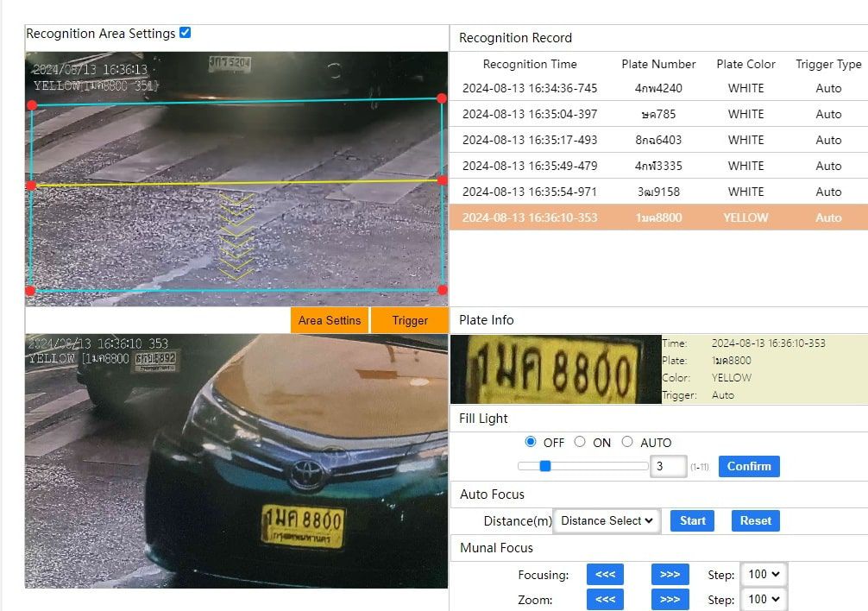Viewport: 868px width, 611px height.
Task: Click Focusing backward <<< button
Action: [605, 574]
